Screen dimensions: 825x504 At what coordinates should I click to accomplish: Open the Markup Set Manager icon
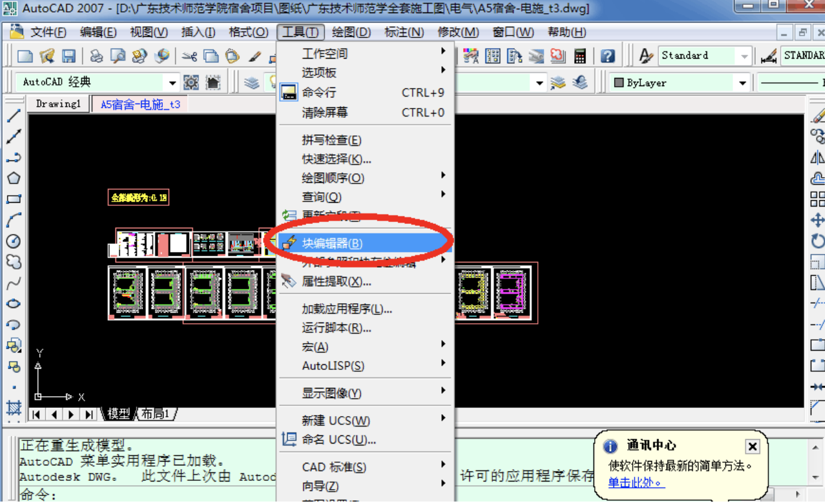(557, 56)
